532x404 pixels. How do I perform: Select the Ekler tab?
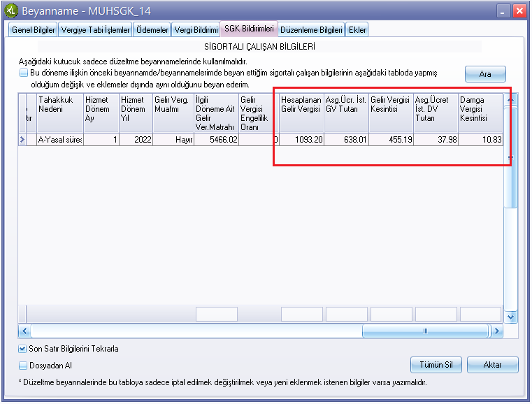pyautogui.click(x=357, y=29)
